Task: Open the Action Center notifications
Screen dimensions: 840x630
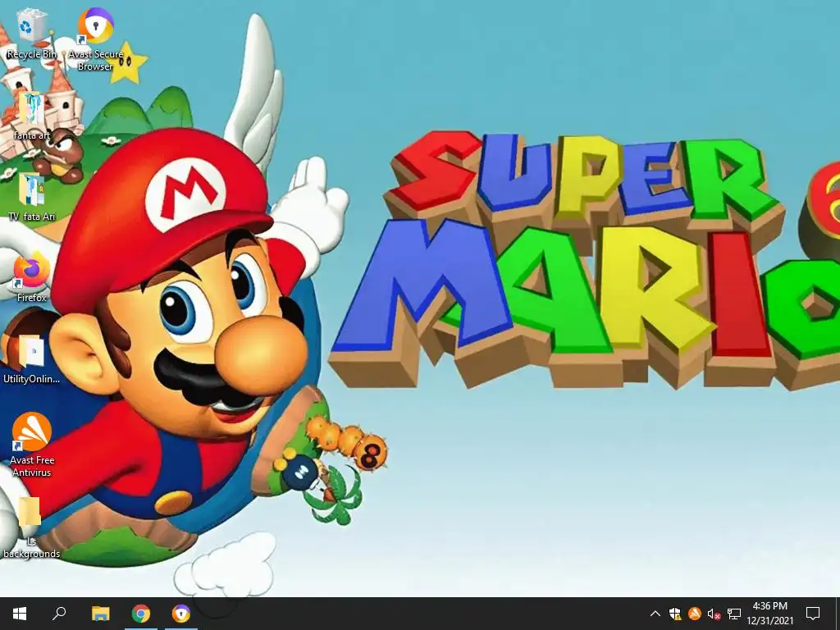Action: coord(813,614)
